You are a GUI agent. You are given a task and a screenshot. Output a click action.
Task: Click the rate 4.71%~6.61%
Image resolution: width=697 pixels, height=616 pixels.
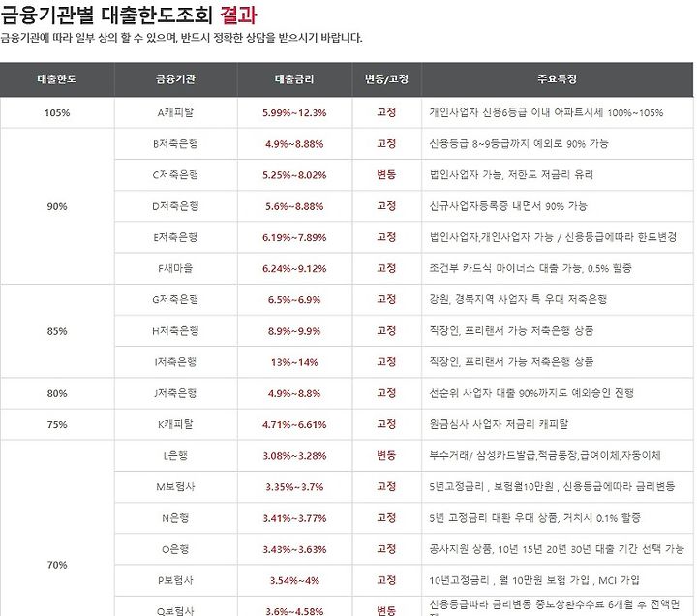click(294, 425)
